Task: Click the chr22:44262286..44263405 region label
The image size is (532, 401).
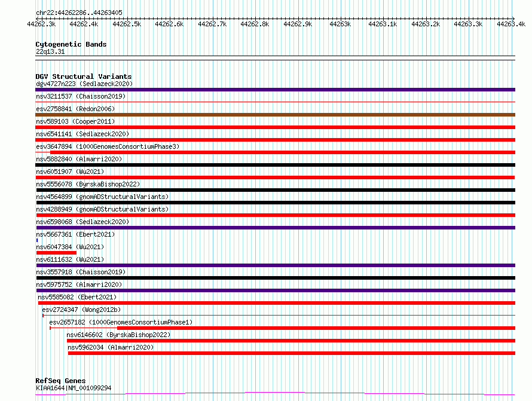Action: click(79, 13)
